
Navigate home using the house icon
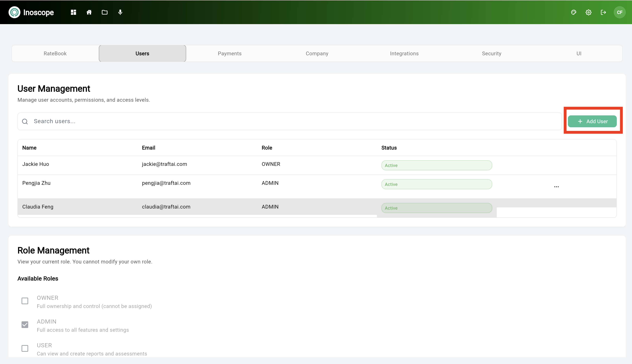pyautogui.click(x=89, y=12)
